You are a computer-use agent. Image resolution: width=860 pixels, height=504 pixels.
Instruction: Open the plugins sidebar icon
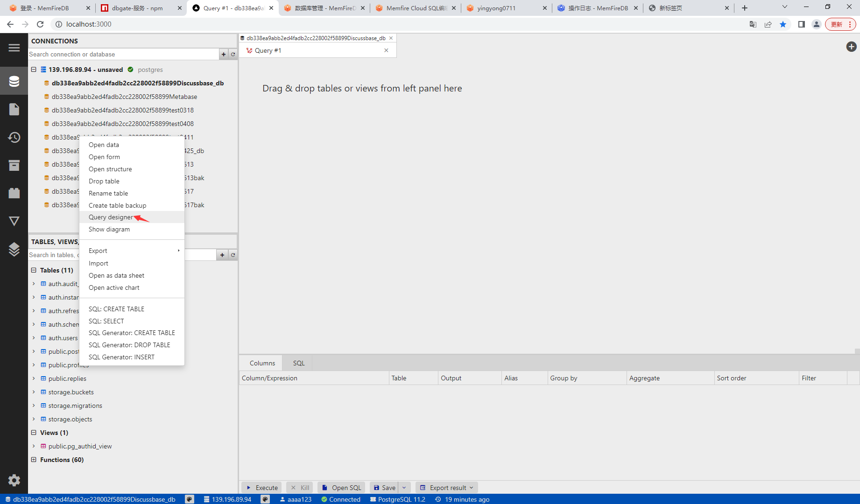(x=14, y=193)
